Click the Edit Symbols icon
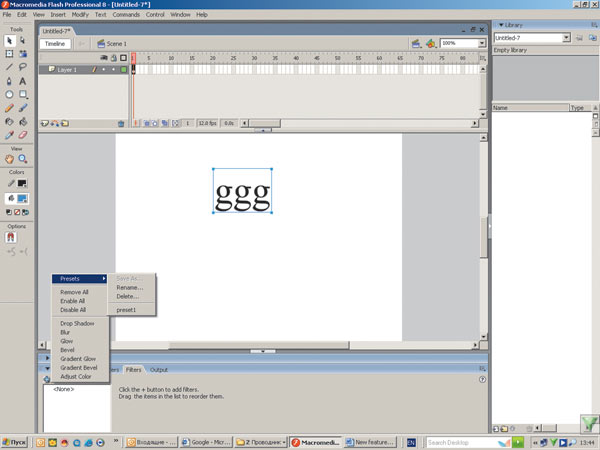Image resolution: width=600 pixels, height=450 pixels. tap(431, 44)
